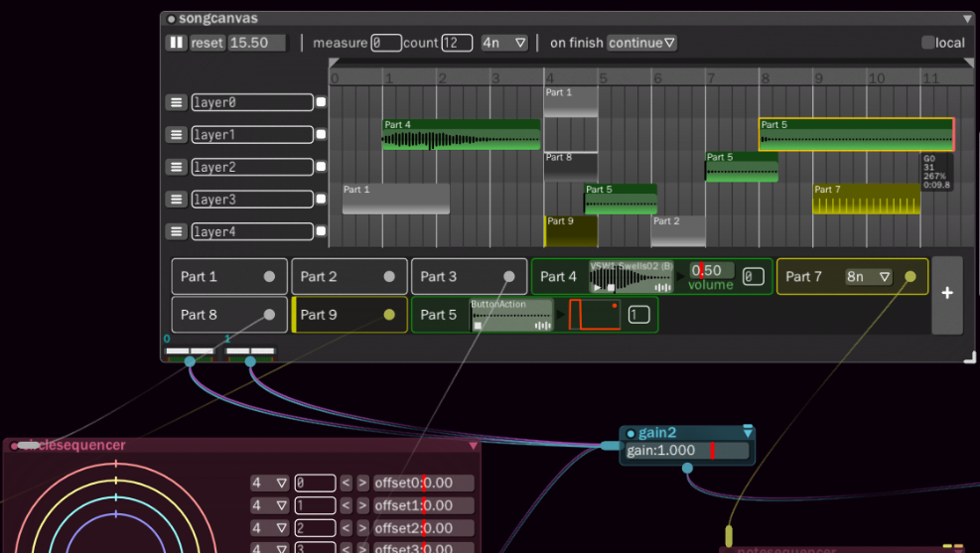980x553 pixels.
Task: Click the offset0 row's left arrow button
Action: (x=347, y=484)
